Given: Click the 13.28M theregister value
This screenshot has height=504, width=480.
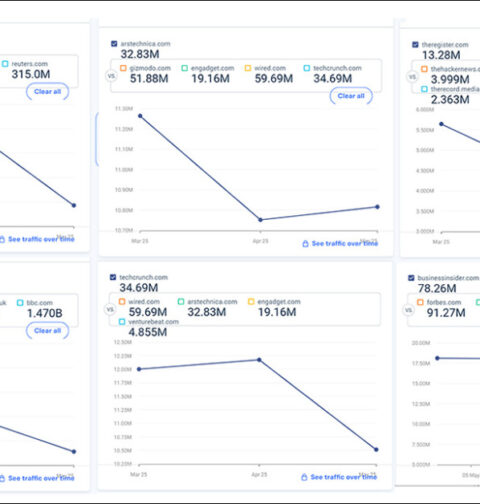Looking at the screenshot, I should pos(441,55).
